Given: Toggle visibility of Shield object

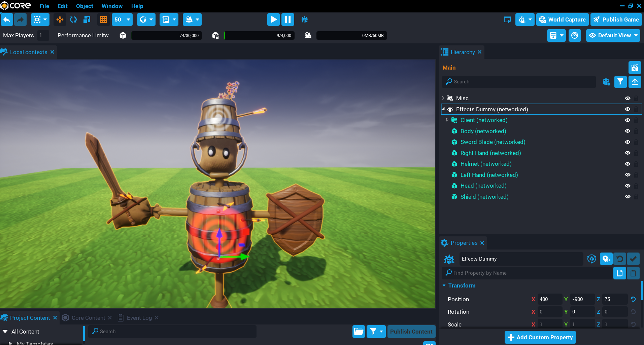Looking at the screenshot, I should pos(628,197).
